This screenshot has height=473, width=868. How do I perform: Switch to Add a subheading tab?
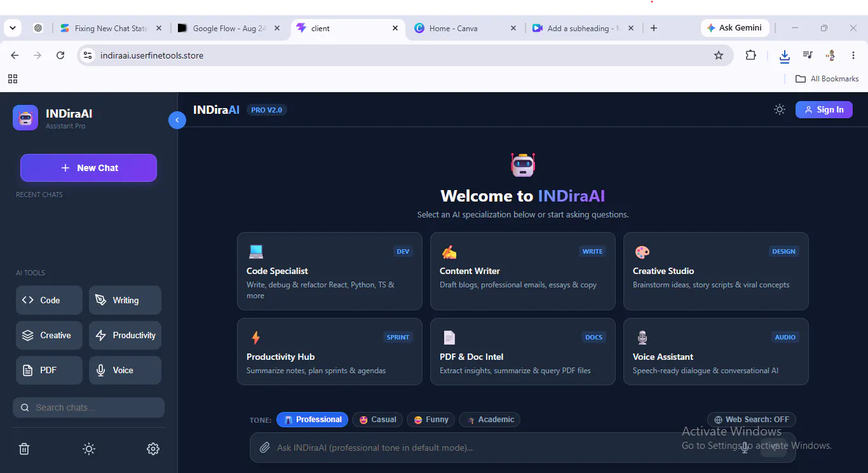point(582,28)
